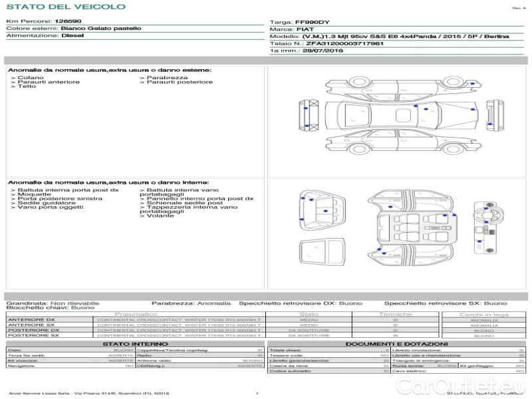Click the top-view exterior car diagram
532x399 pixels.
pyautogui.click(x=402, y=115)
